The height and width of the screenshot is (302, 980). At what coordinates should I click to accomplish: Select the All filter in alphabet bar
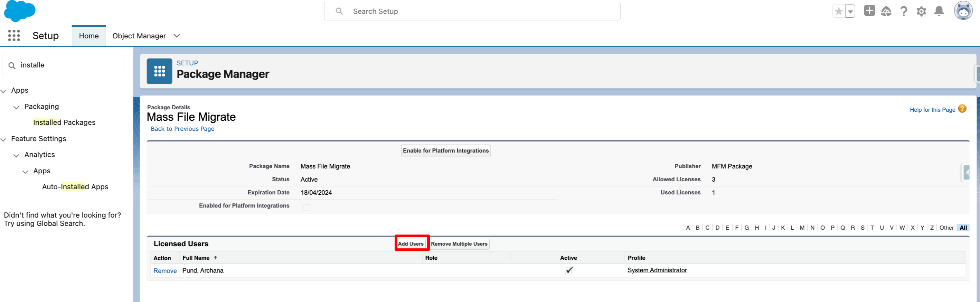pos(963,228)
